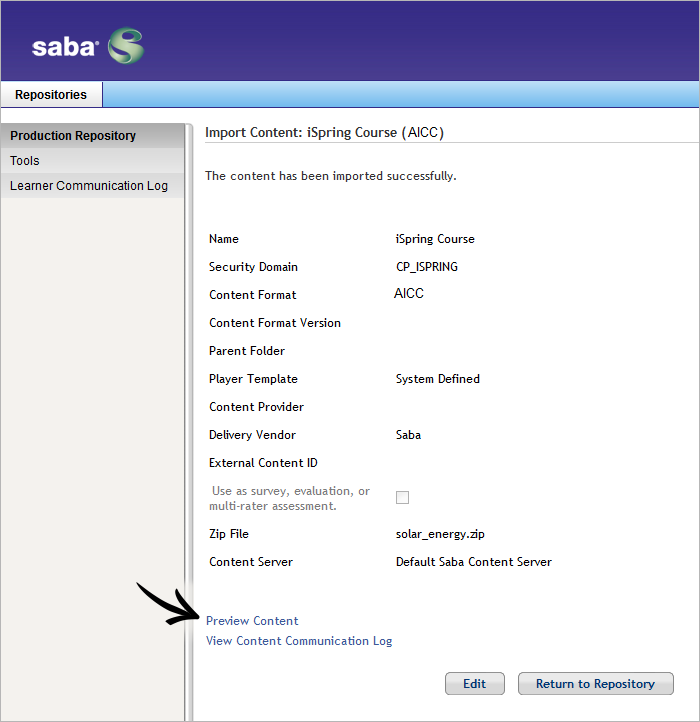Open View Content Communication Log link
This screenshot has width=700, height=722.
[x=299, y=641]
